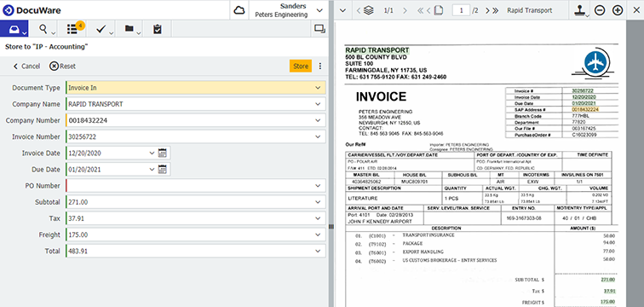This screenshot has height=307, width=644.
Task: Go to next document in stack
Action: point(405,11)
